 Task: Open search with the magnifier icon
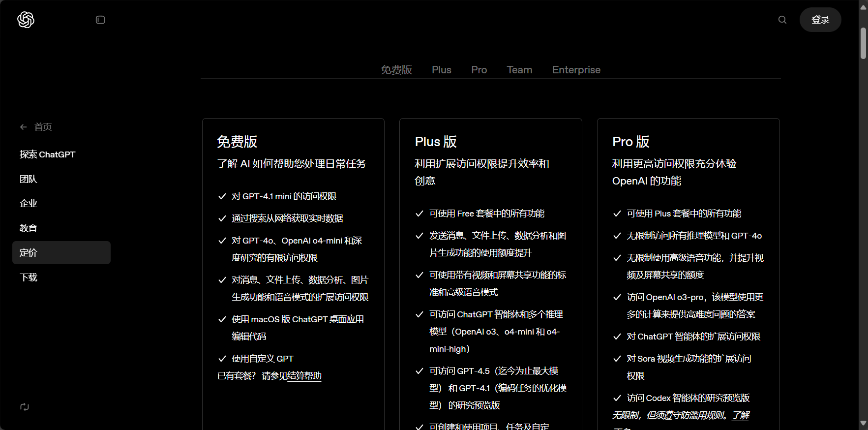(782, 20)
